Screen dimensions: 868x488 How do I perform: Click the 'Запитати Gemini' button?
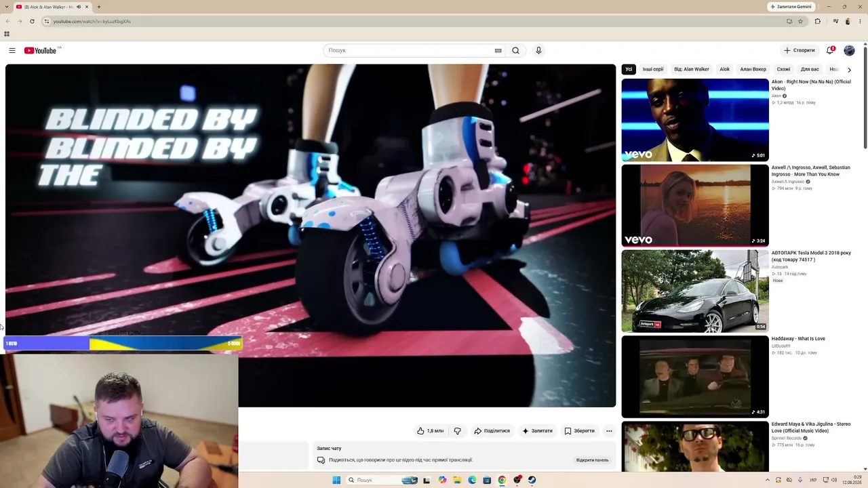click(791, 7)
